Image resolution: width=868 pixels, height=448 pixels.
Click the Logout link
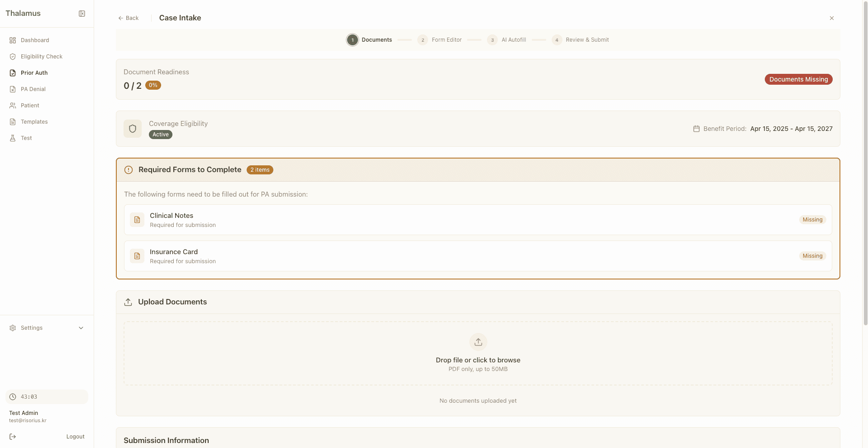[75, 437]
